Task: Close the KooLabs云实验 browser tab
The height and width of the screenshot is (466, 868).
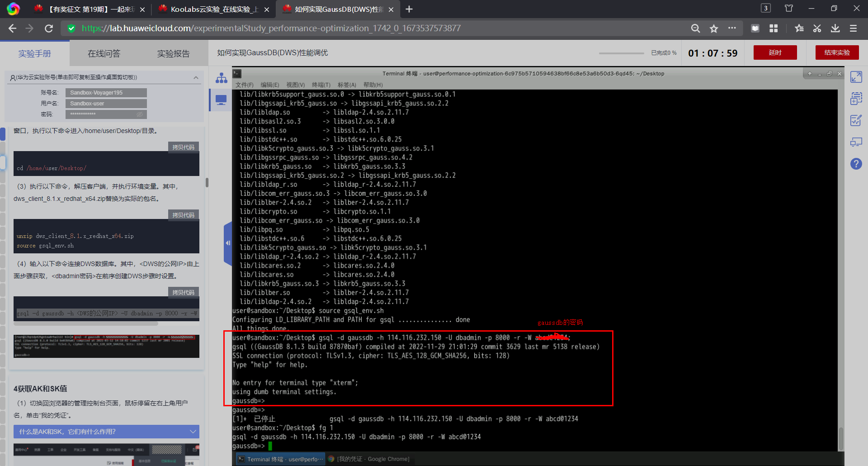Action: [266, 10]
